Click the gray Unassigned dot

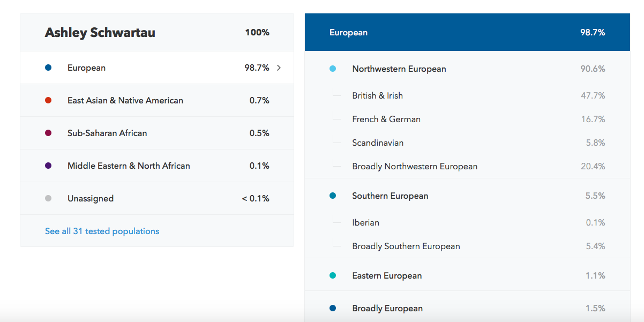point(48,199)
